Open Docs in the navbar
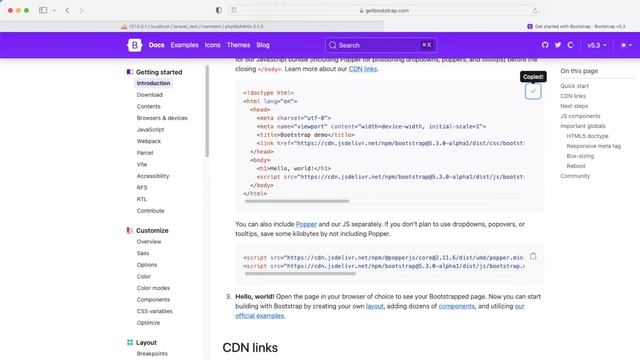Image resolution: width=640 pixels, height=360 pixels. point(156,45)
